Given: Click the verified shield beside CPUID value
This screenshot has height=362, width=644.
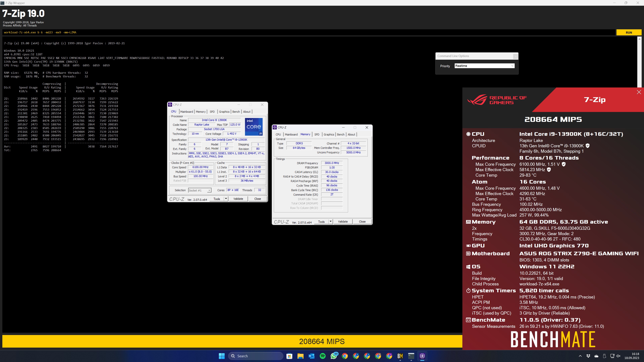Looking at the screenshot, I should point(588,146).
